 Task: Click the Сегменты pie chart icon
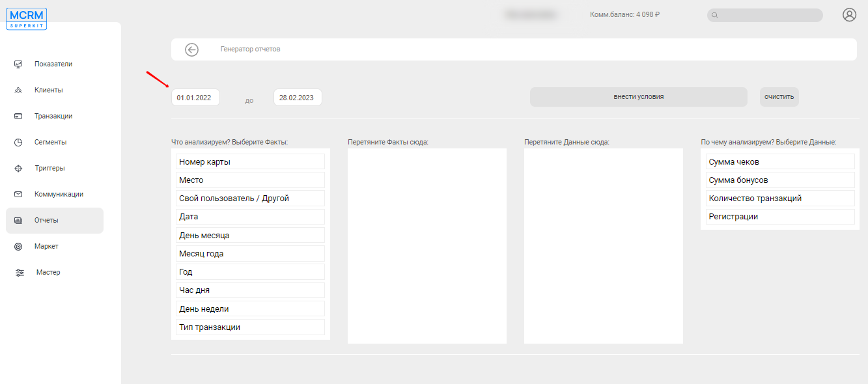(x=18, y=142)
